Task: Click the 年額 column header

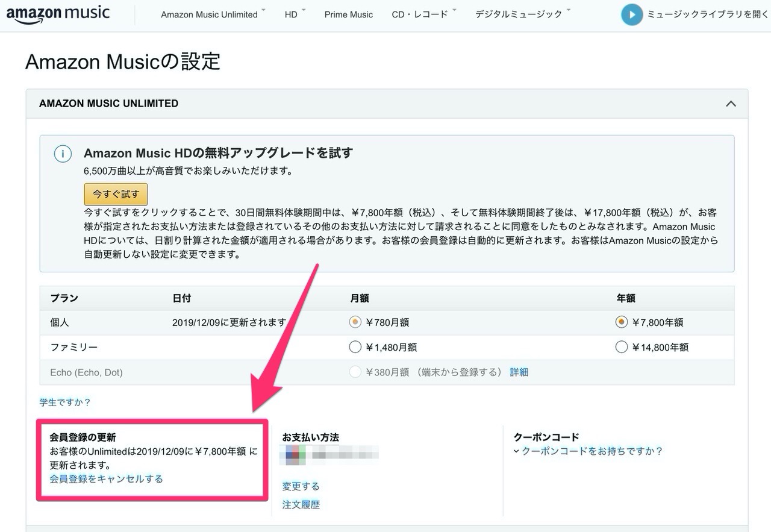Action: coord(626,298)
